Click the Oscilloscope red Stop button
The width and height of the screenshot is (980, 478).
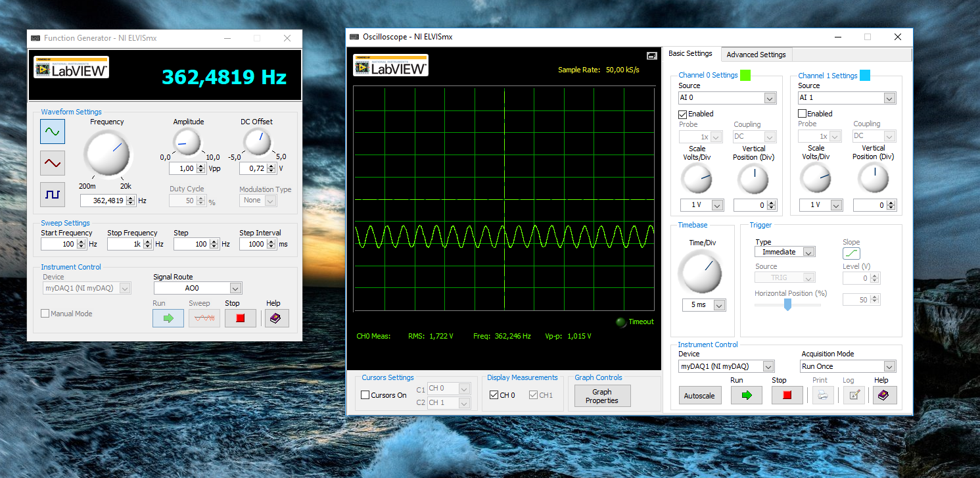[787, 395]
